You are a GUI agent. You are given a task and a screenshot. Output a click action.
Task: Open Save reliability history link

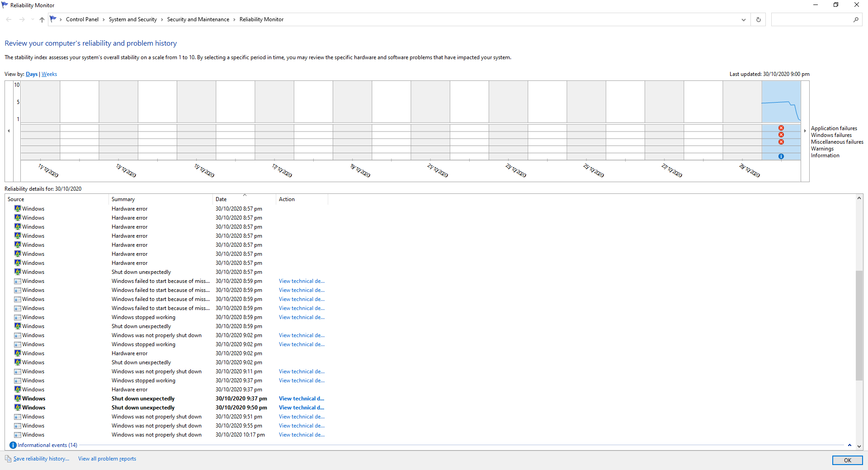click(x=41, y=459)
